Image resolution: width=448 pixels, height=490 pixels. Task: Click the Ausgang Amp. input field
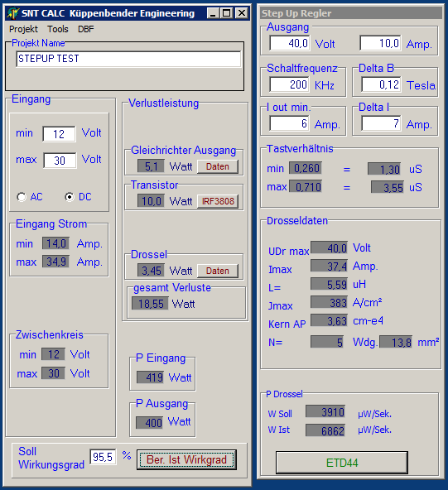[380, 43]
